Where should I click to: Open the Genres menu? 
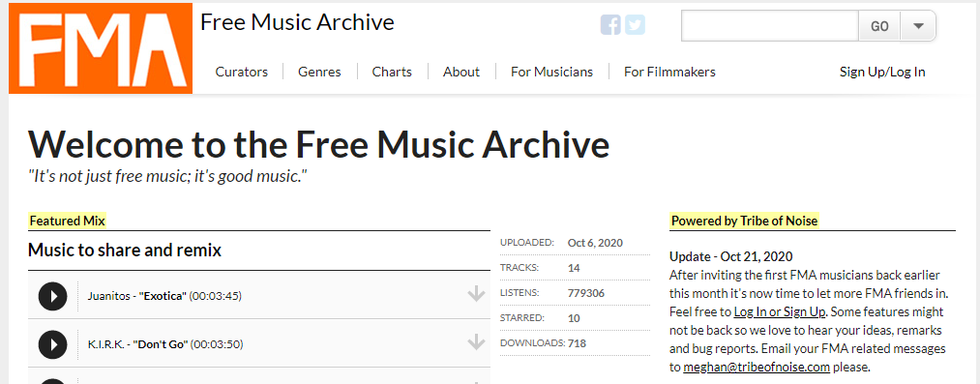[x=319, y=72]
